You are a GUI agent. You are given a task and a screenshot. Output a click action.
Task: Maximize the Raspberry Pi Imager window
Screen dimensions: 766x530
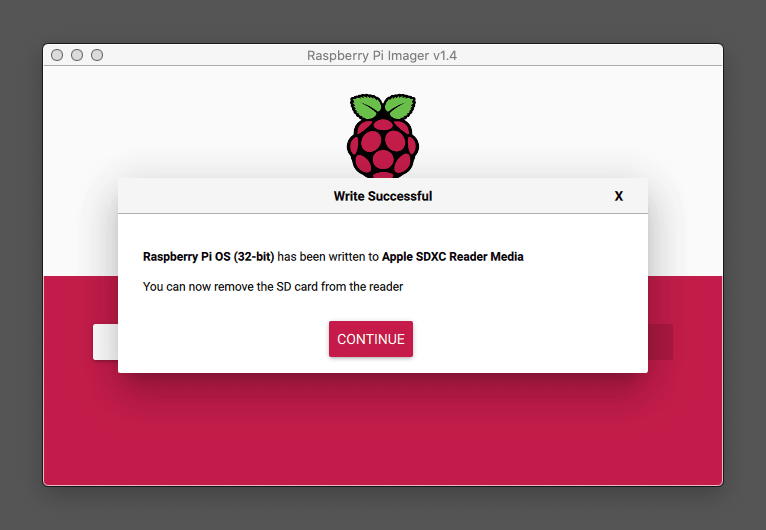97,55
